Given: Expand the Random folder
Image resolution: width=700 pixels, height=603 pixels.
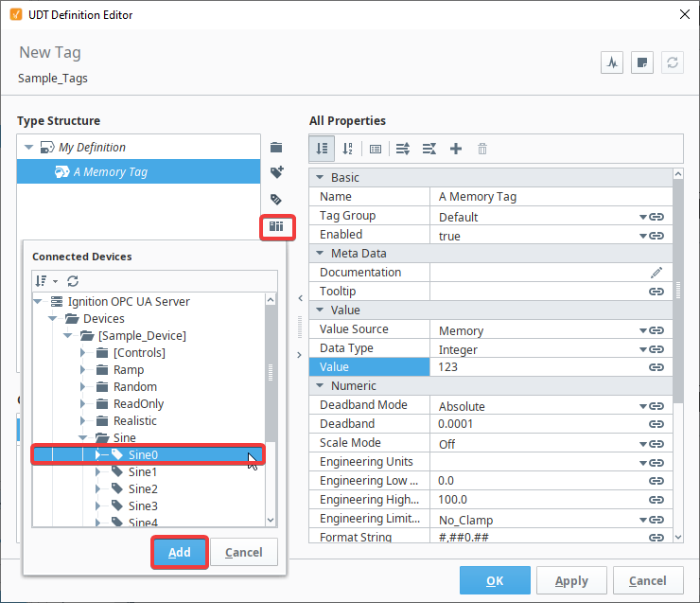Looking at the screenshot, I should (82, 387).
